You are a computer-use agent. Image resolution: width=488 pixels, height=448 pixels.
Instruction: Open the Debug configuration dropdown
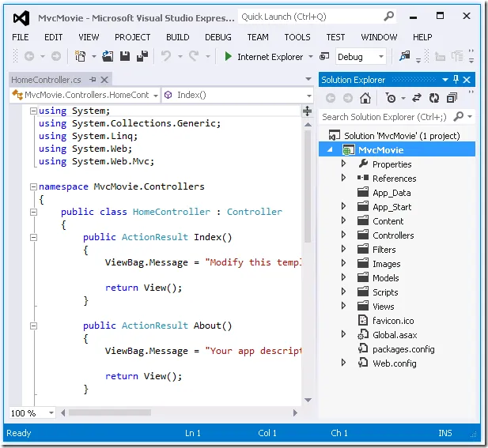[381, 57]
